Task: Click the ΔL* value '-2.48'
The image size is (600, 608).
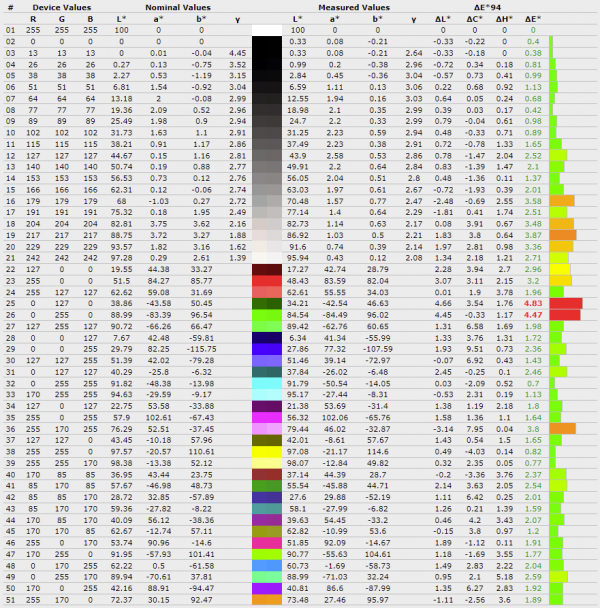Action: point(443,201)
